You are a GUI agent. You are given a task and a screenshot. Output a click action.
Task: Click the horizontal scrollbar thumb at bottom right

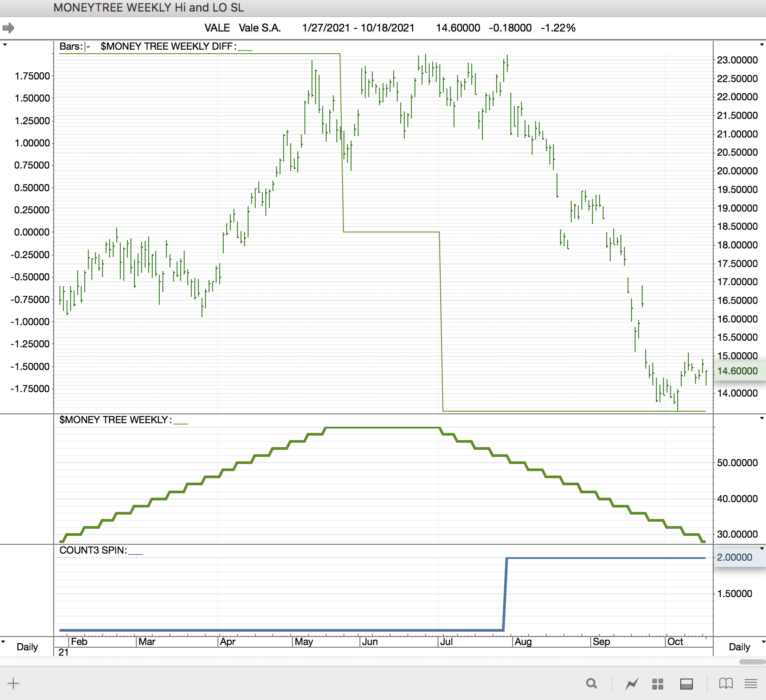pos(752,662)
